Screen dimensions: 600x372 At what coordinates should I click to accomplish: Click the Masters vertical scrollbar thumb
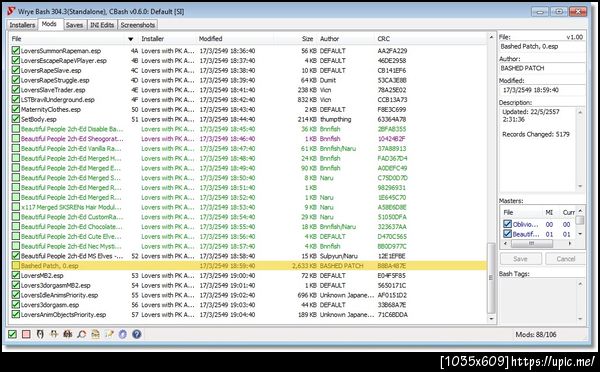click(x=580, y=220)
